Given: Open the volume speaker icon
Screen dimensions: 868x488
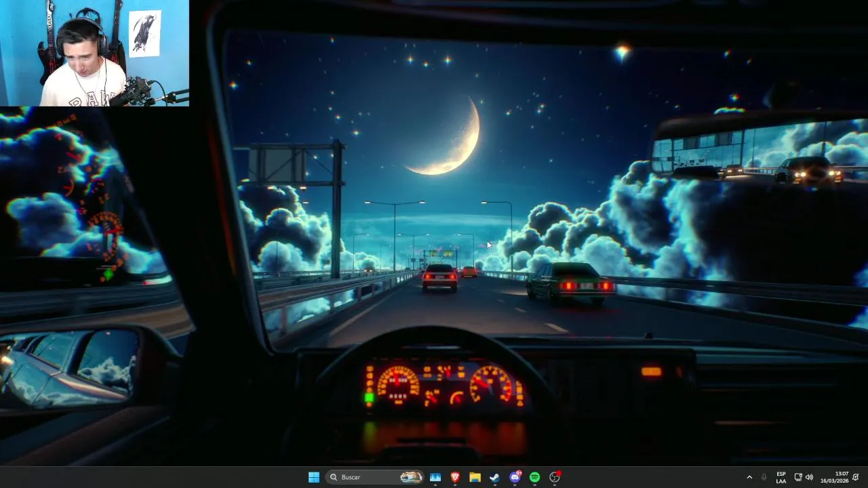Looking at the screenshot, I should pos(809,477).
